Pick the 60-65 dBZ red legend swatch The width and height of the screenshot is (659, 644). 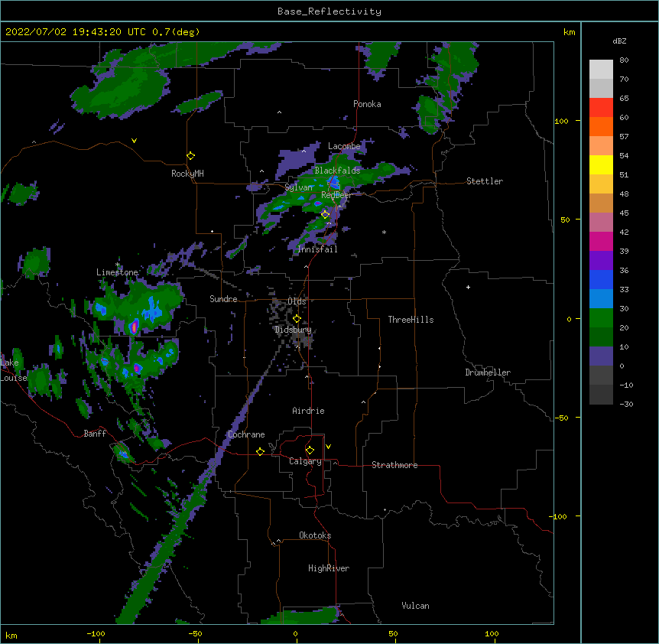[601, 108]
